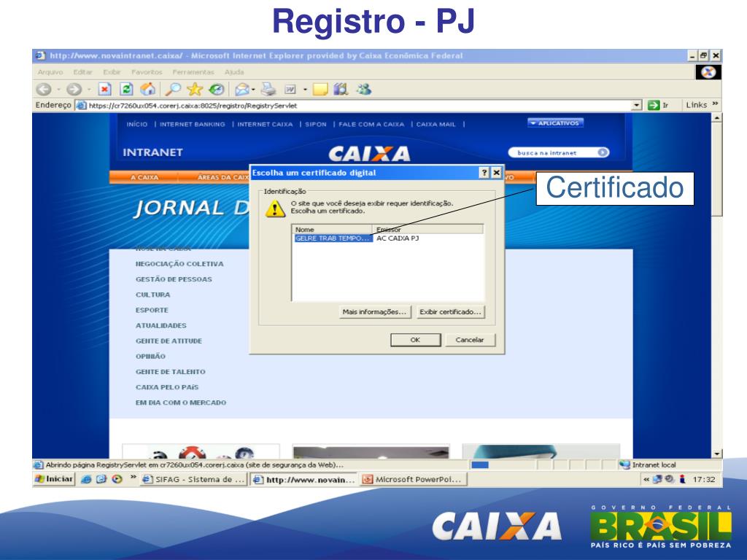Click the green Ir go arrow
This screenshot has width=747, height=560.
pyautogui.click(x=654, y=105)
